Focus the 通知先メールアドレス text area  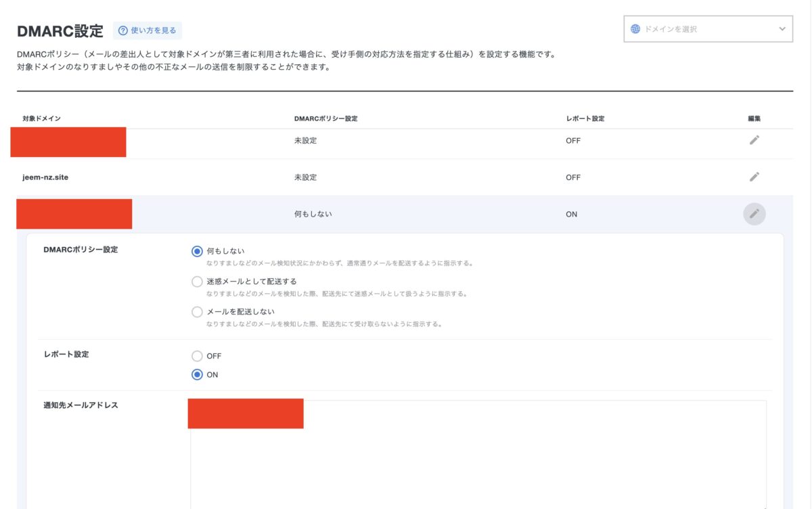pyautogui.click(x=478, y=467)
